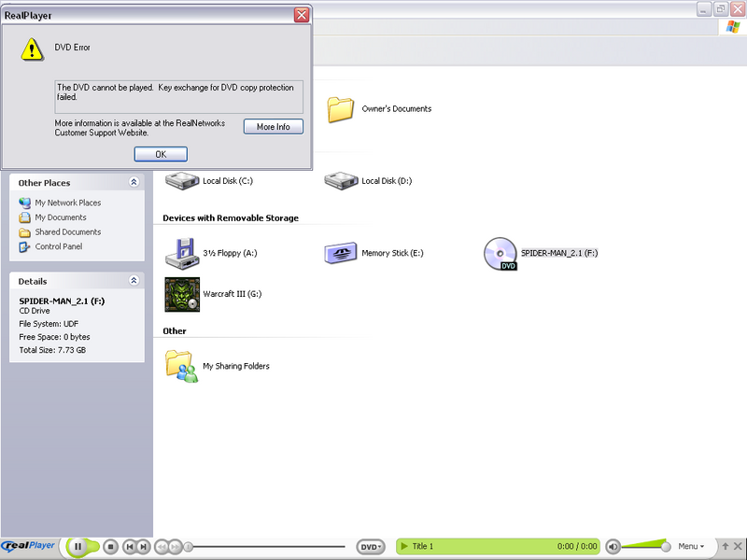Open My Network Places link
This screenshot has width=747, height=560.
67,203
